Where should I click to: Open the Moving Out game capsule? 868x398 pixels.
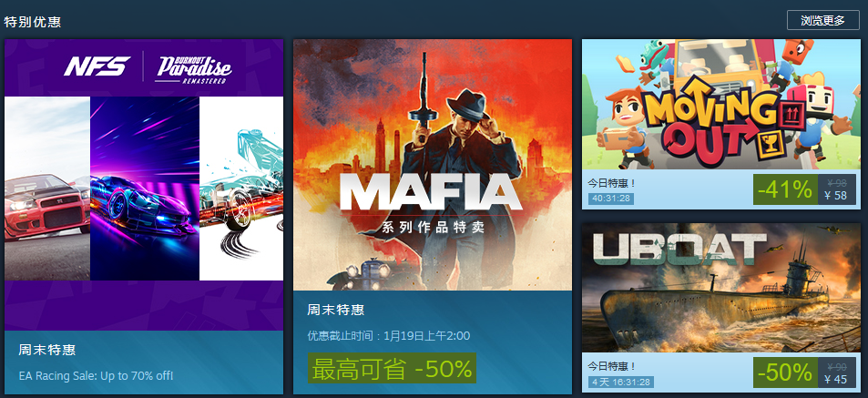pos(721,104)
